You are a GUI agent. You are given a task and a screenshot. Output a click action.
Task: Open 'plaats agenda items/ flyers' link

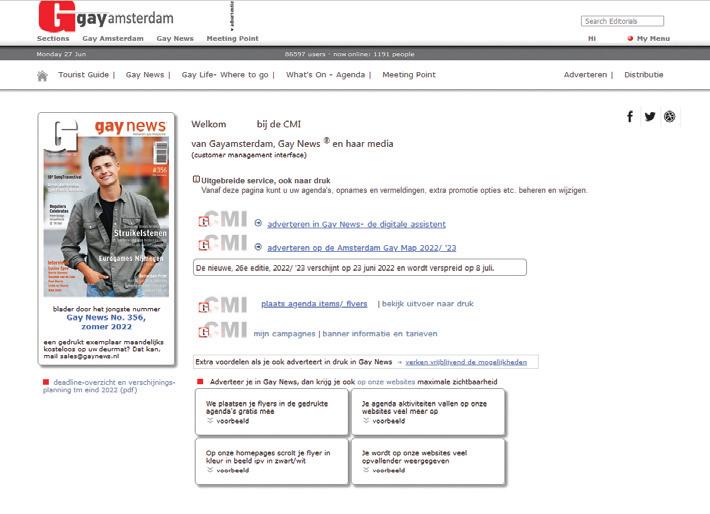314,304
